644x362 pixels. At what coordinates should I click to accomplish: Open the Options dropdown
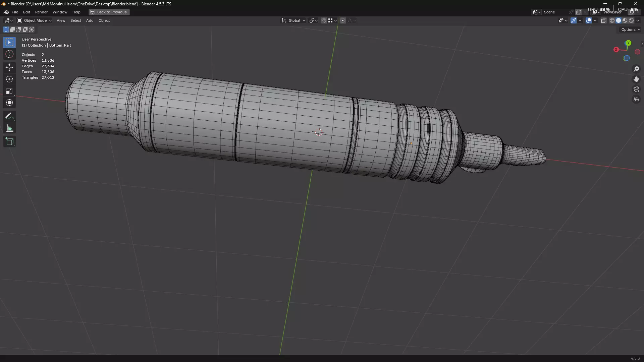(x=631, y=29)
